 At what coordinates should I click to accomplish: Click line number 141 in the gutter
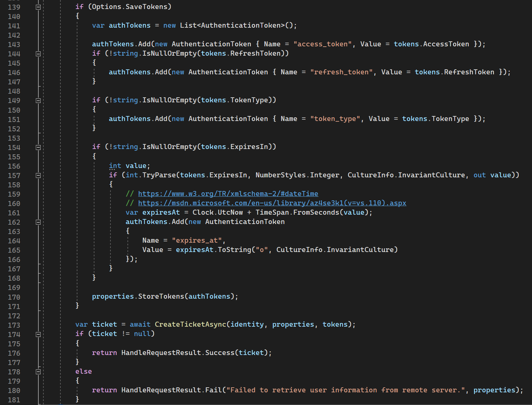pos(14,26)
